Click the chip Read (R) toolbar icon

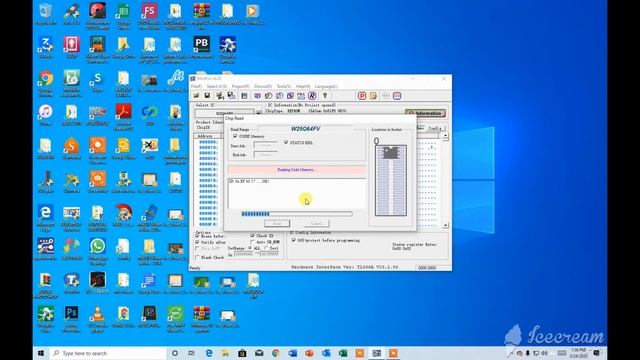(x=312, y=96)
